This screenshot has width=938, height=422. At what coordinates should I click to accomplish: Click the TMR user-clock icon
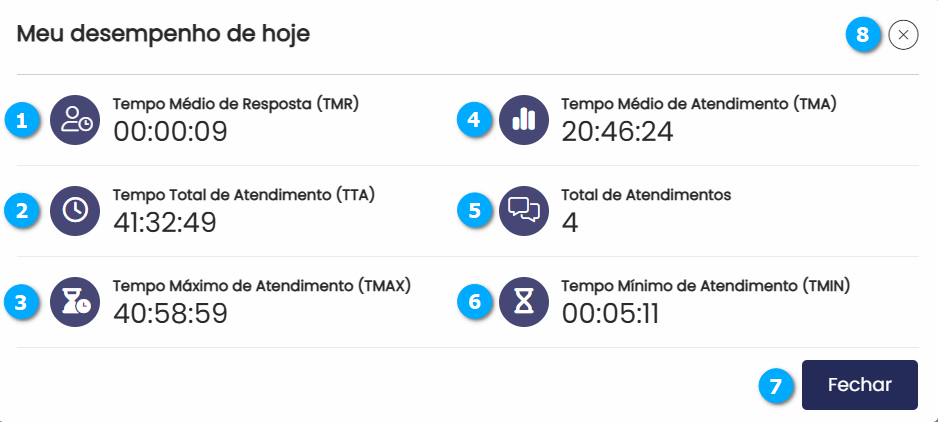point(75,120)
